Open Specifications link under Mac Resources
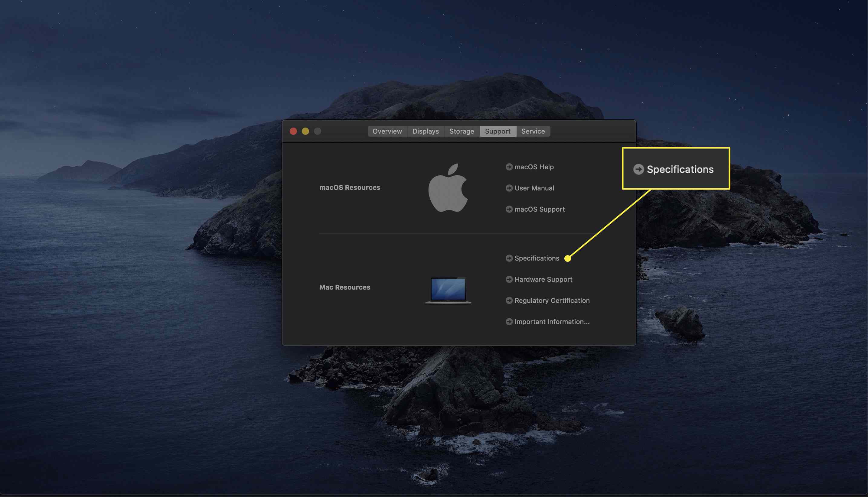Screen dimensions: 868x497 coord(535,258)
